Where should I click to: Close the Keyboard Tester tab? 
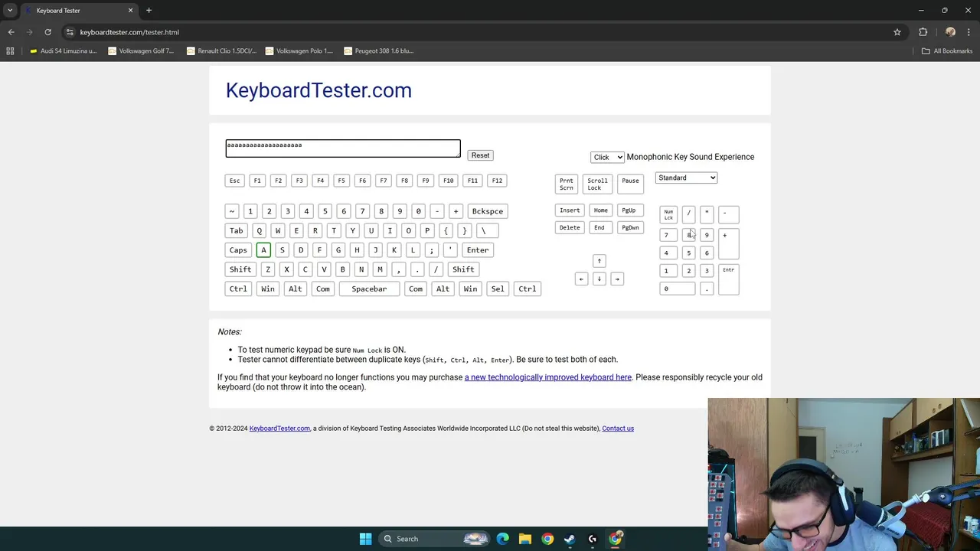point(130,11)
